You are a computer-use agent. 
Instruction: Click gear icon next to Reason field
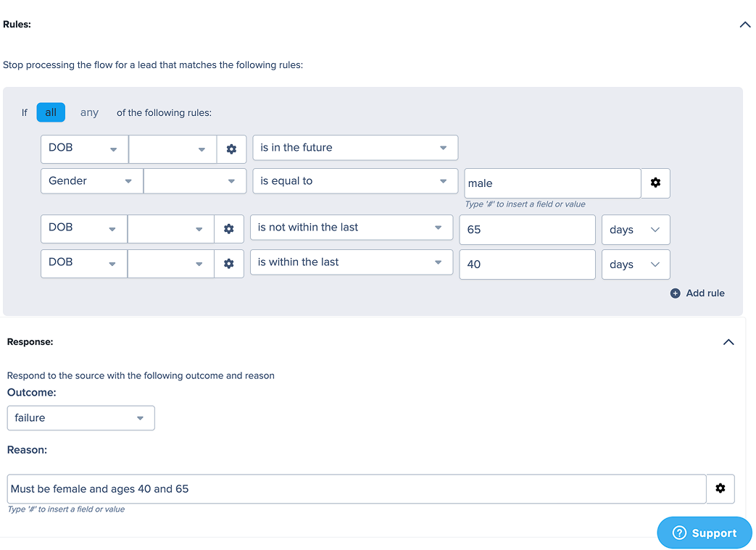(x=720, y=488)
